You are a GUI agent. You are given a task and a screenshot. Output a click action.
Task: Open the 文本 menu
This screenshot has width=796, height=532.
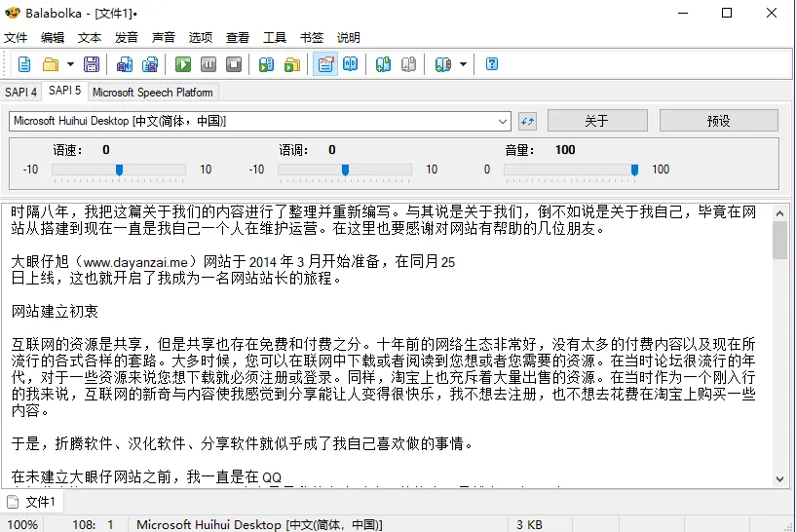coord(90,38)
